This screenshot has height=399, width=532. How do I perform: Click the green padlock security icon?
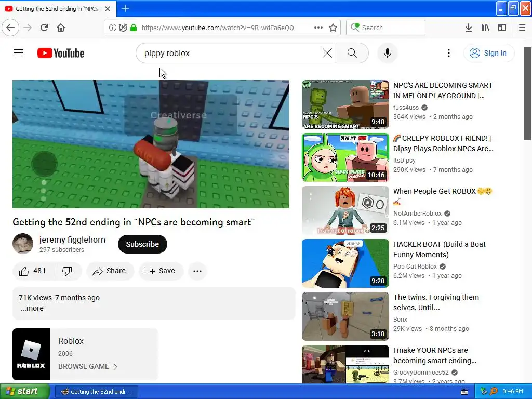134,28
